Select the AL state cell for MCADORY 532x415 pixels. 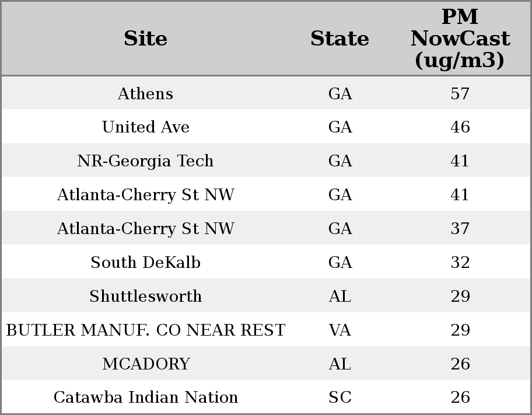tap(339, 364)
